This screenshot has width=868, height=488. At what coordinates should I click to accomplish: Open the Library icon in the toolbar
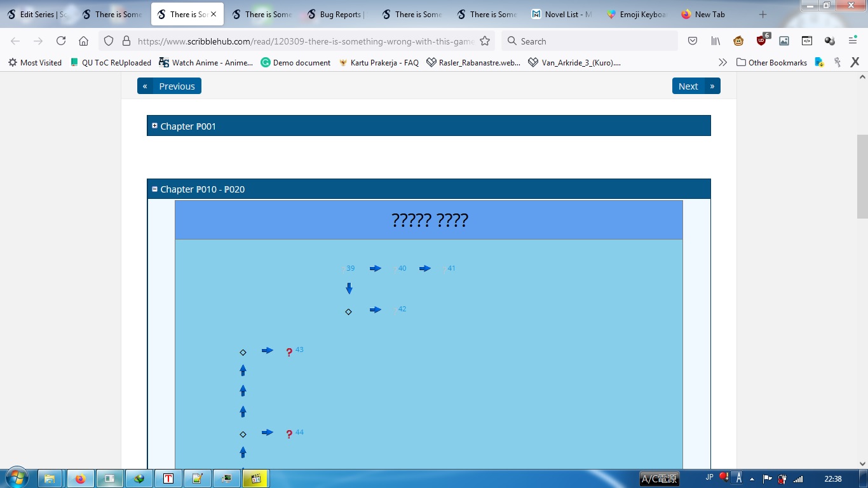[715, 41]
